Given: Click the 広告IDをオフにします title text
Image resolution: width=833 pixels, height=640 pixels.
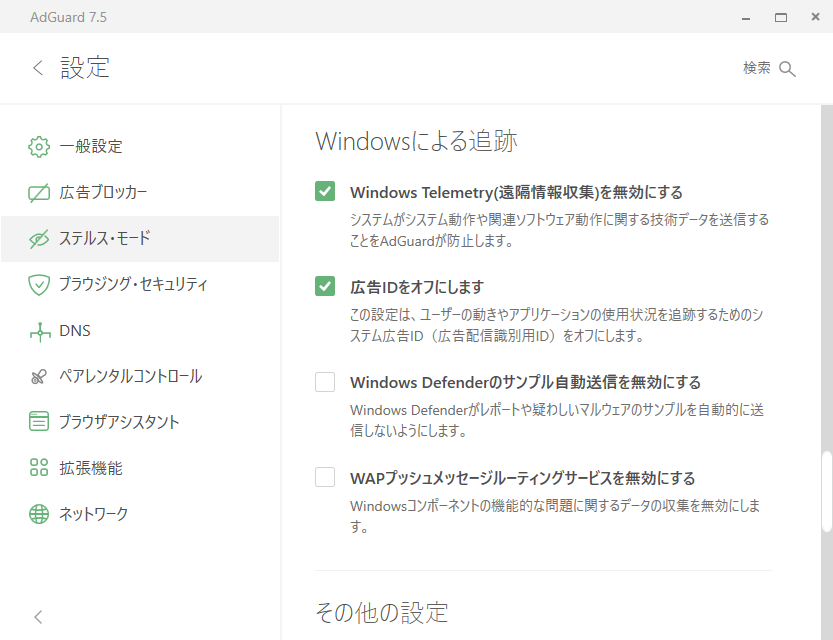Looking at the screenshot, I should click(417, 287).
